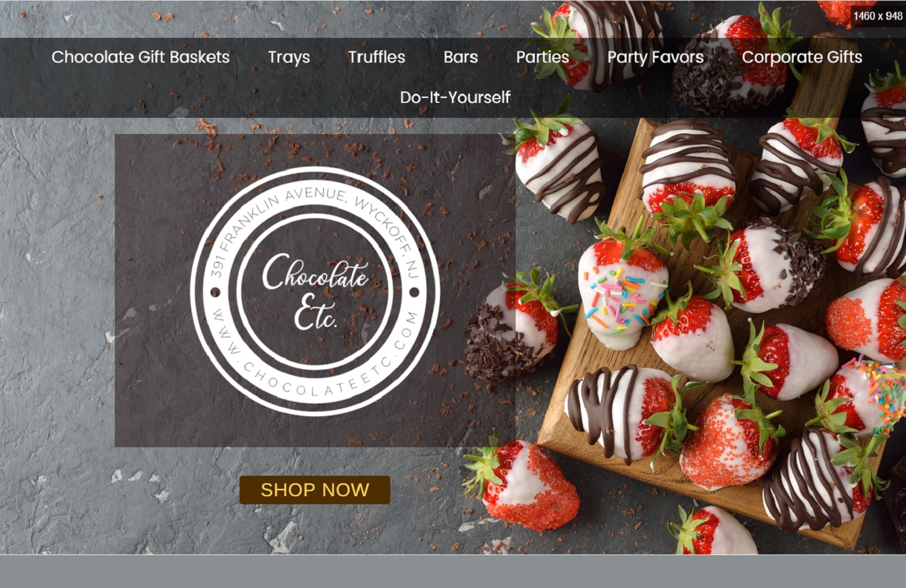Screen dimensions: 906x588
Task: Open the Party Favors section
Action: (x=655, y=58)
